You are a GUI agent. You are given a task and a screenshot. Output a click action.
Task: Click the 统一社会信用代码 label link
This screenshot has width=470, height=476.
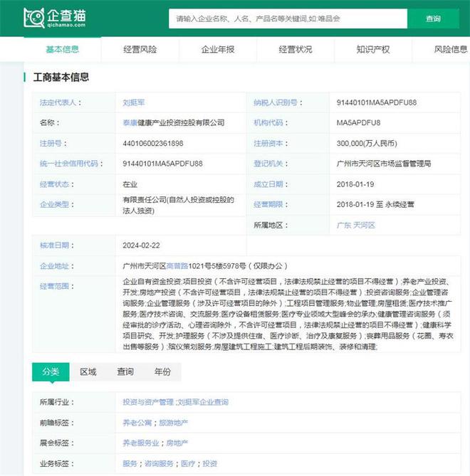(x=69, y=164)
